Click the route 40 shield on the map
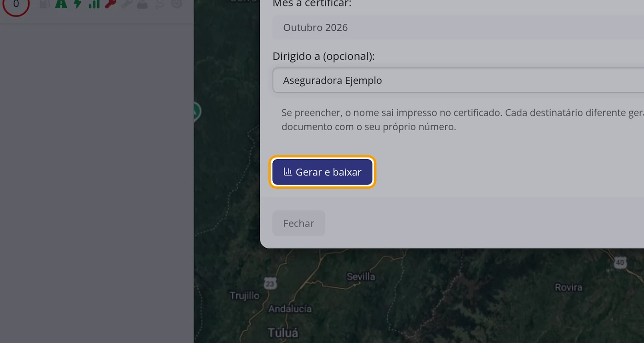644x343 pixels. (620, 263)
